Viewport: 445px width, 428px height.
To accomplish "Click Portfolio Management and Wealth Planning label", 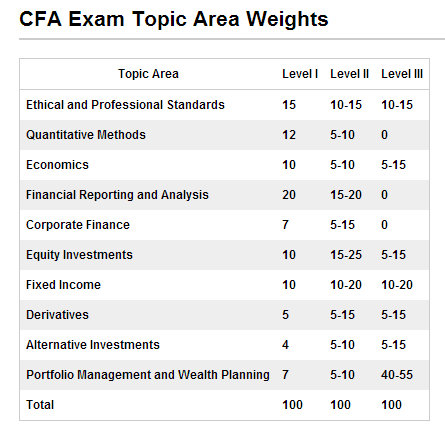I will [148, 375].
